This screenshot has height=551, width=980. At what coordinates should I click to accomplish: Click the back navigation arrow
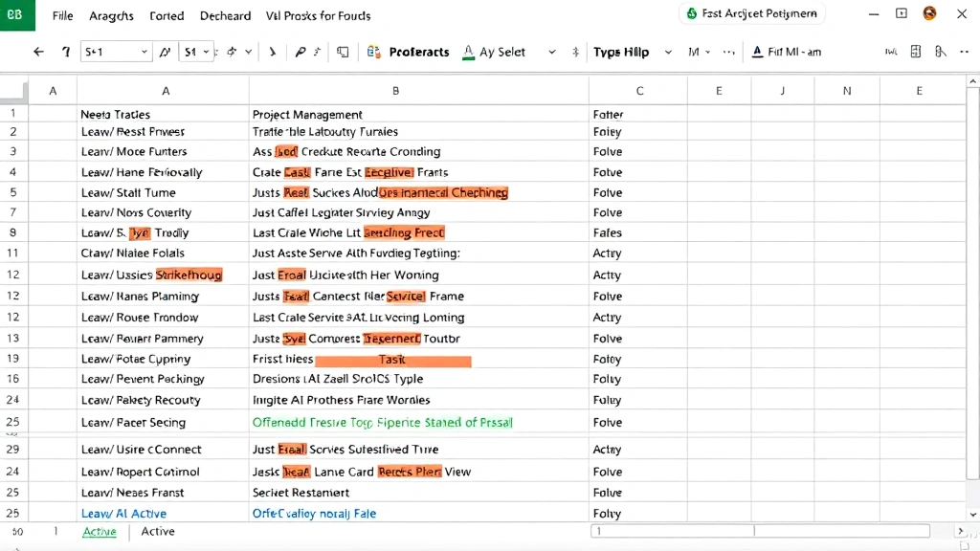pyautogui.click(x=36, y=53)
